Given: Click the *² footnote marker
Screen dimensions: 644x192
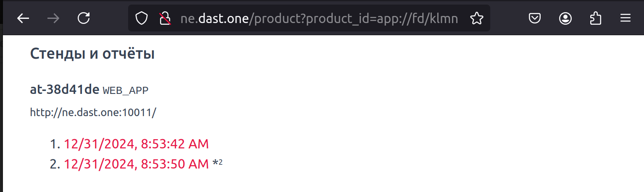Looking at the screenshot, I should 218,163.
